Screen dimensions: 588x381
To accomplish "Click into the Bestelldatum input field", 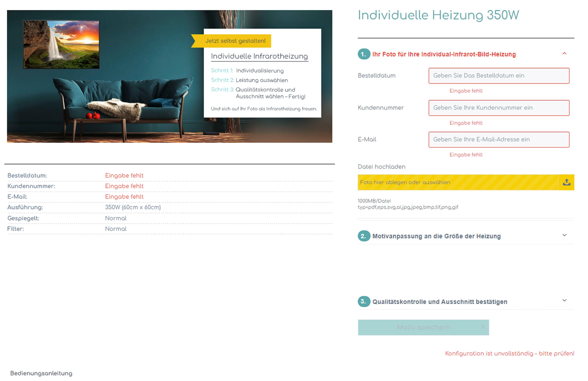I will [x=499, y=76].
